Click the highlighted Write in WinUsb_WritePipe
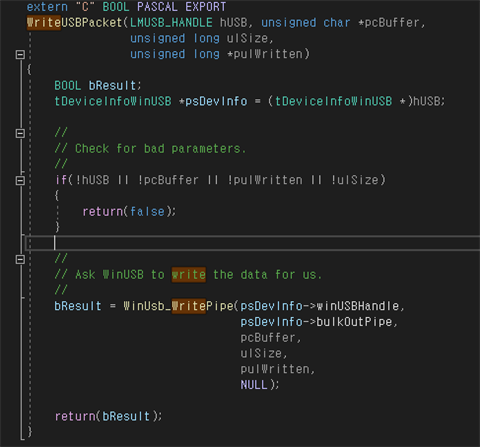 (x=189, y=306)
